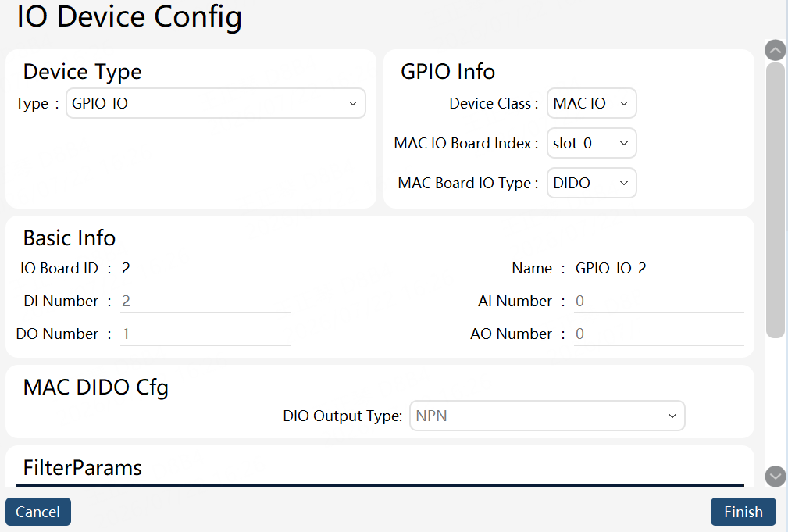
Task: Edit the Name field containing GPIO_IO_2
Action: coord(659,269)
